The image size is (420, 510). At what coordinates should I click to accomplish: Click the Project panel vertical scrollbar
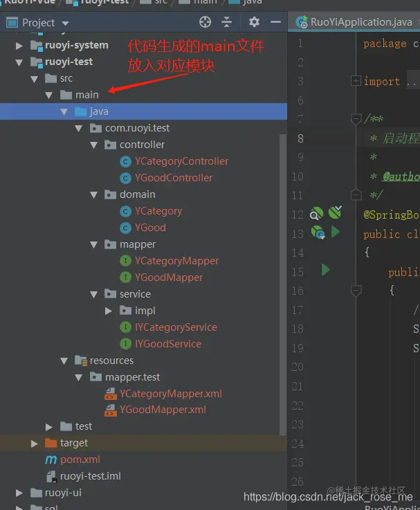pos(283,284)
